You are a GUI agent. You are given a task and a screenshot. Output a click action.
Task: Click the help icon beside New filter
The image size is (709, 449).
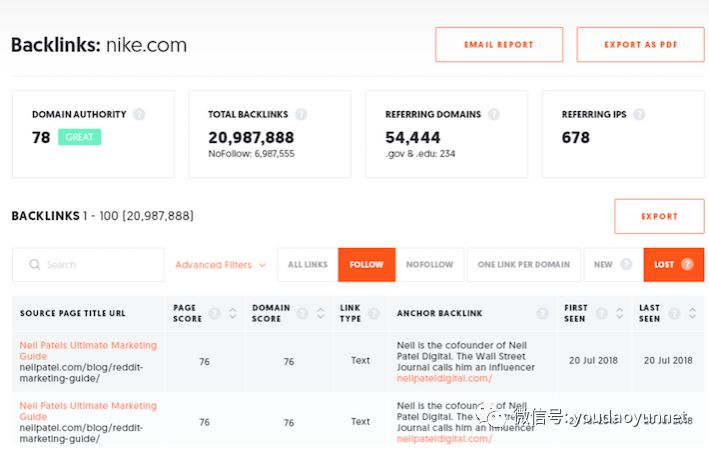coord(626,265)
